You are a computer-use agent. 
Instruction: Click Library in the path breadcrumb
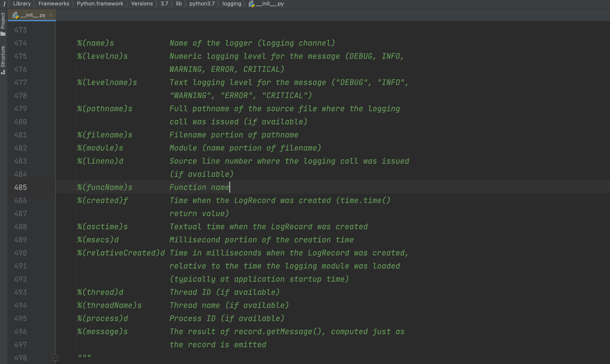click(x=22, y=4)
